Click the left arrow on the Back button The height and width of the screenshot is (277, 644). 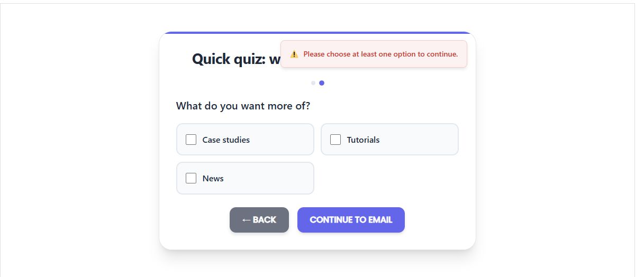[246, 220]
